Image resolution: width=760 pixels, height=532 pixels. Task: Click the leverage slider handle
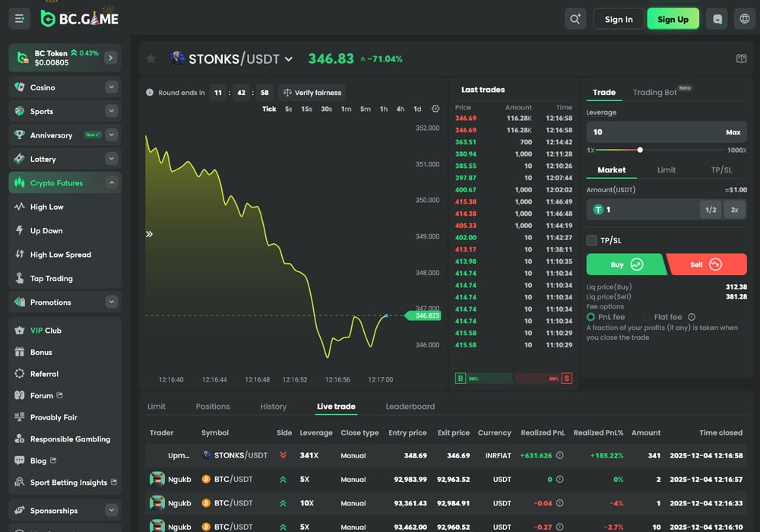[640, 150]
